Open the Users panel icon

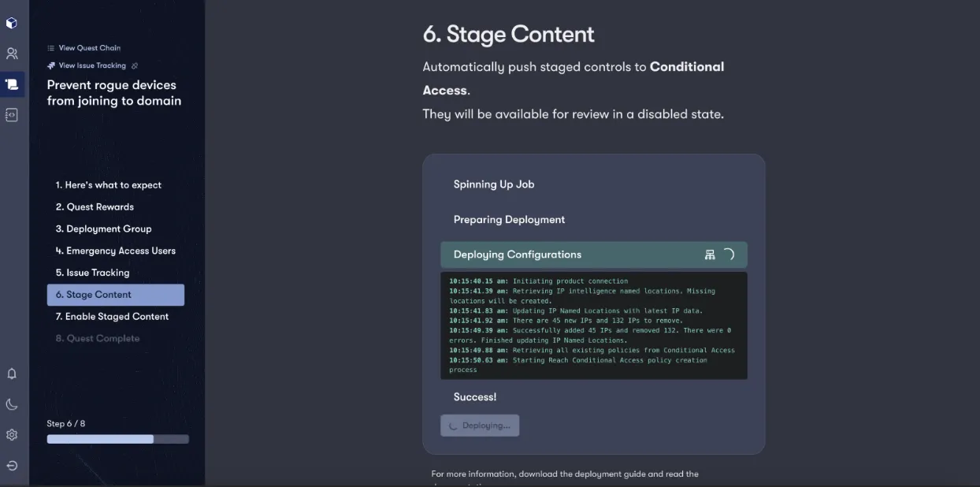coord(11,53)
